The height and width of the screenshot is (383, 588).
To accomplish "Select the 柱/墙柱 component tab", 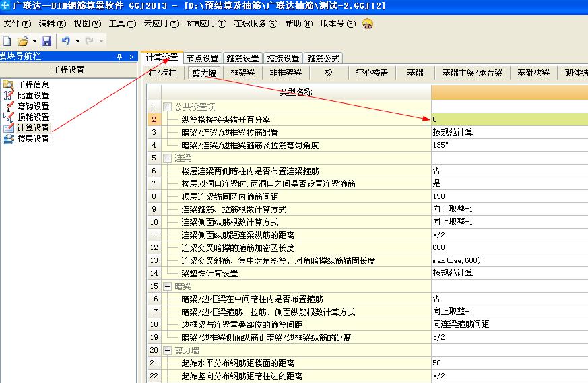I will 163,72.
